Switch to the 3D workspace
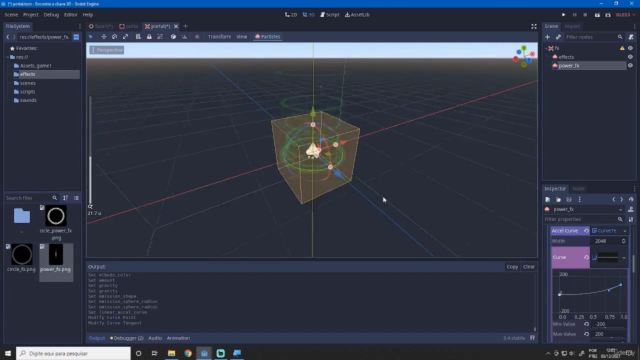The width and height of the screenshot is (640, 360). click(309, 15)
